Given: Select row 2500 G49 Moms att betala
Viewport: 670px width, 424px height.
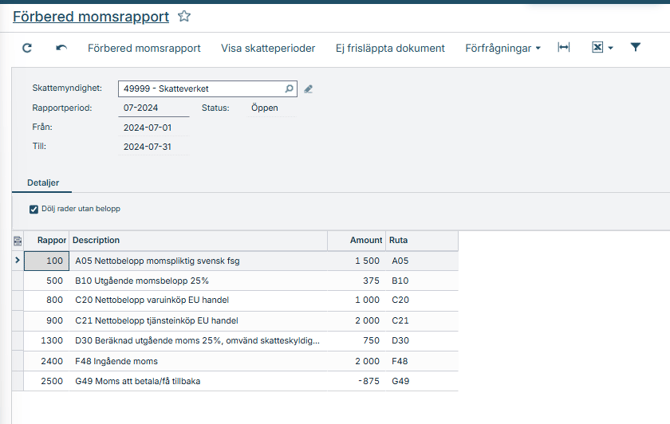Looking at the screenshot, I should point(200,381).
